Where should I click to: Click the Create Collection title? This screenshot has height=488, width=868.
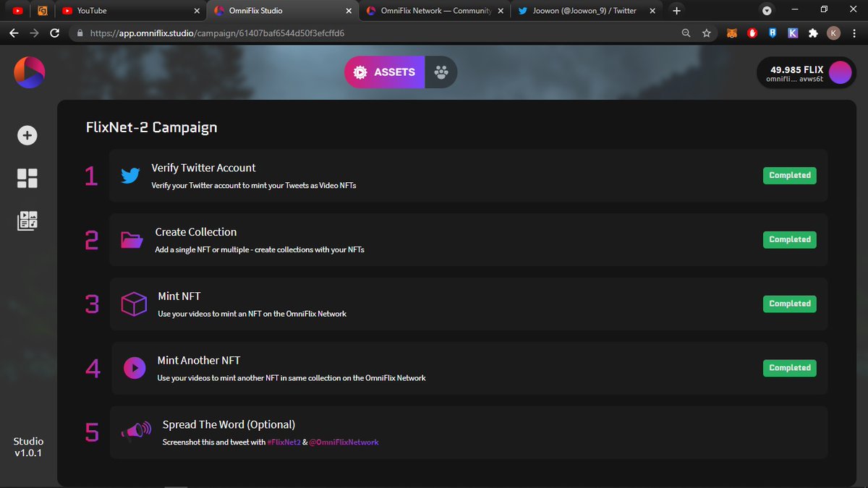[x=196, y=232]
